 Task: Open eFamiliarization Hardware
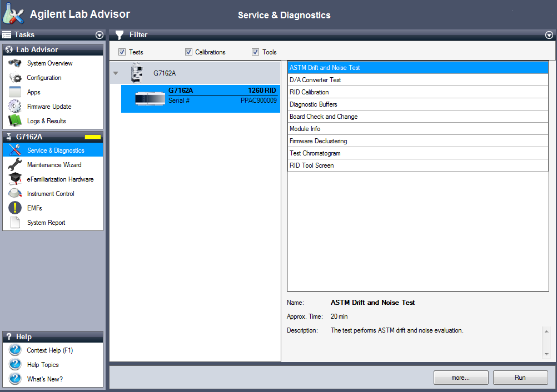59,179
